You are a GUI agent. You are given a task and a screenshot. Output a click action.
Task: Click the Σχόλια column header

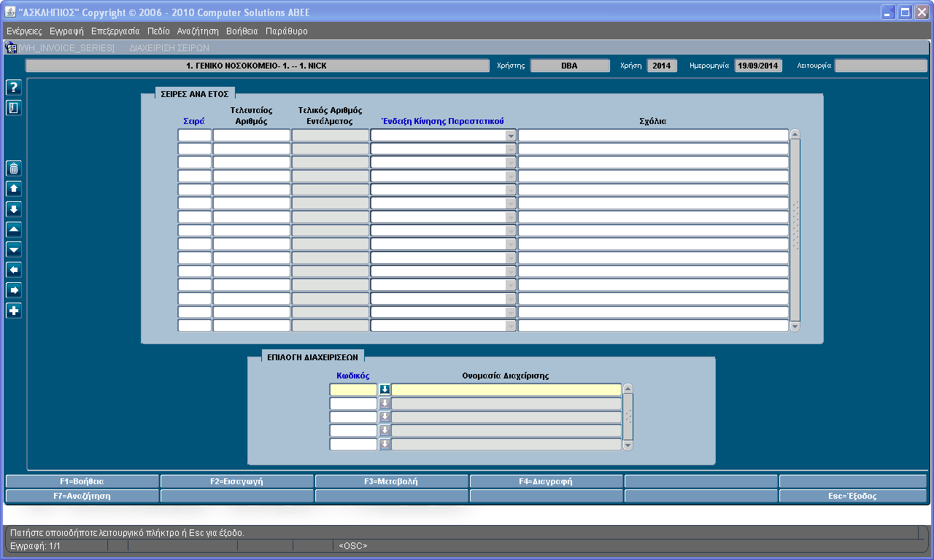coord(652,121)
